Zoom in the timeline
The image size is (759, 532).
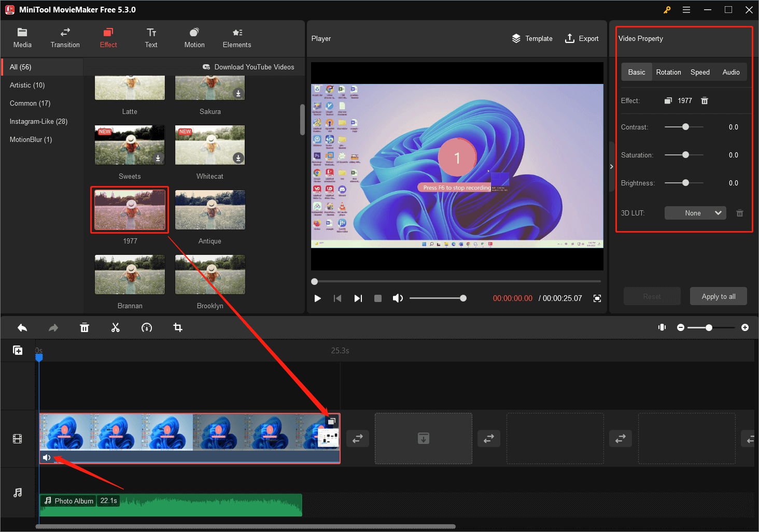745,327
